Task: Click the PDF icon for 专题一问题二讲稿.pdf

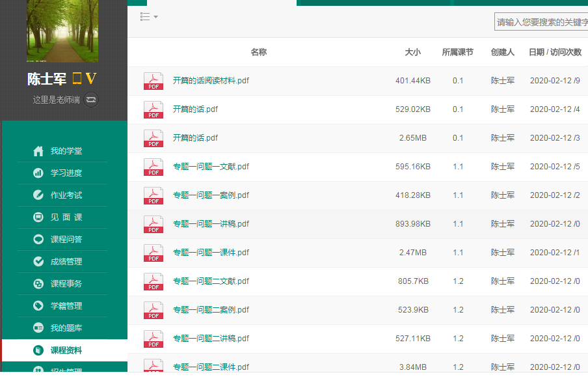Action: click(x=154, y=339)
